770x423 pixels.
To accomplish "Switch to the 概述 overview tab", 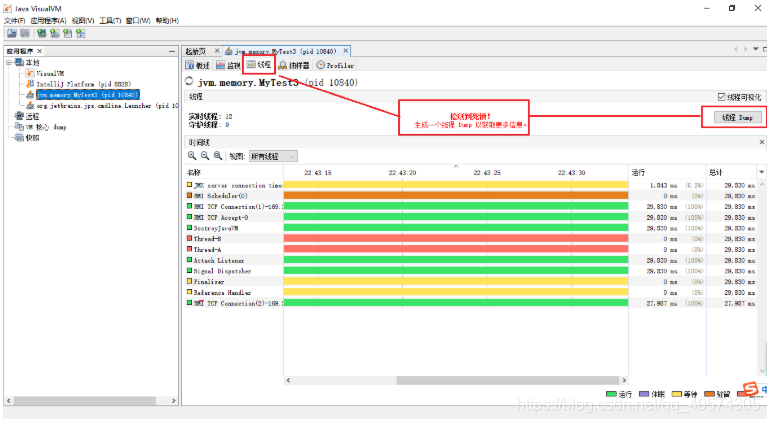I will [197, 65].
